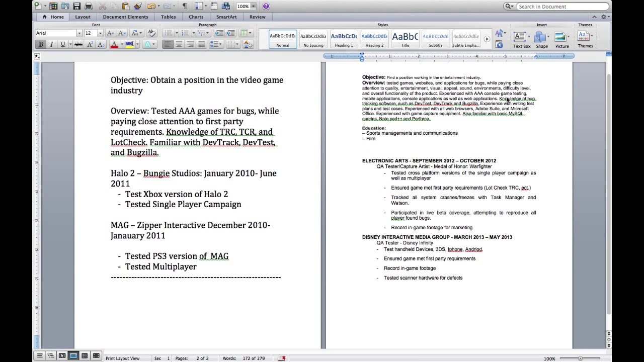The height and width of the screenshot is (362, 644).
Task: Open the Text Effects dropdown
Action: pyautogui.click(x=149, y=44)
